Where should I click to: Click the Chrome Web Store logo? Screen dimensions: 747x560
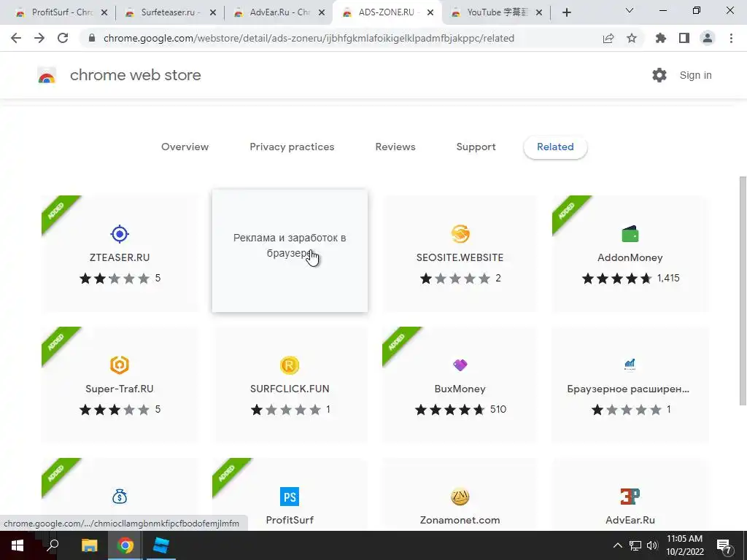[x=47, y=75]
